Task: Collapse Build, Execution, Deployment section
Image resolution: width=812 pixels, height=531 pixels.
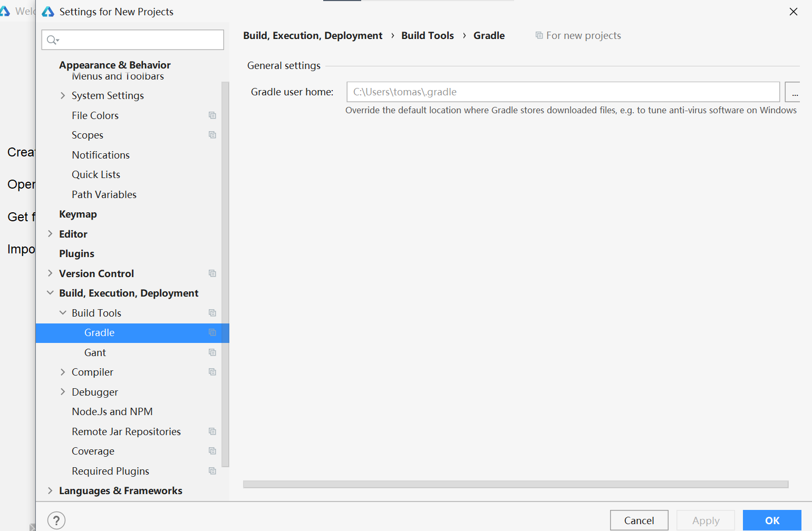Action: [x=50, y=293]
